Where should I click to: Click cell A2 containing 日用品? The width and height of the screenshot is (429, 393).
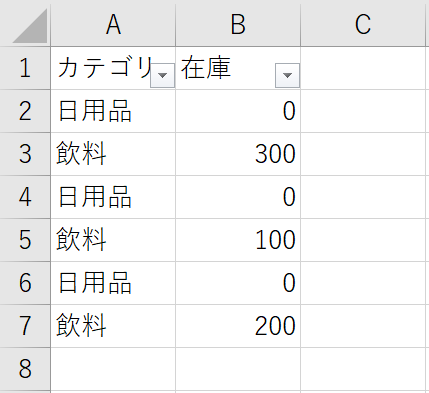(x=113, y=111)
